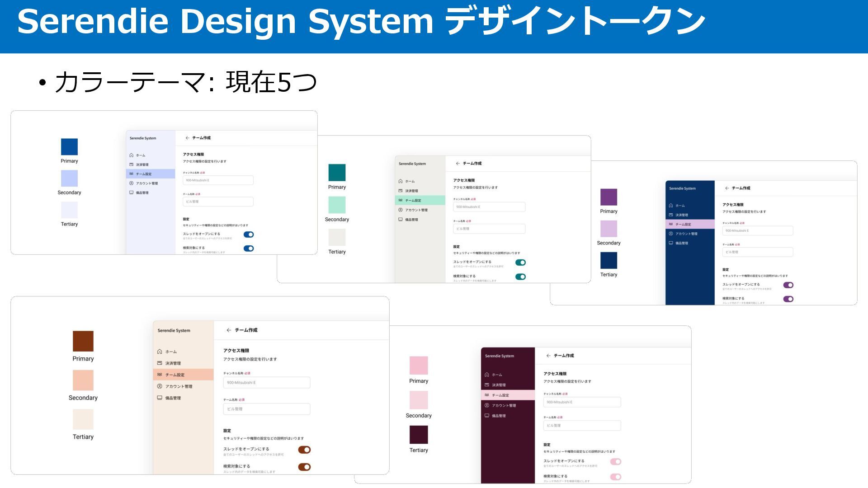Click 備品管理 monitor icon in maroon sidebar
868x488 pixels.
click(487, 416)
